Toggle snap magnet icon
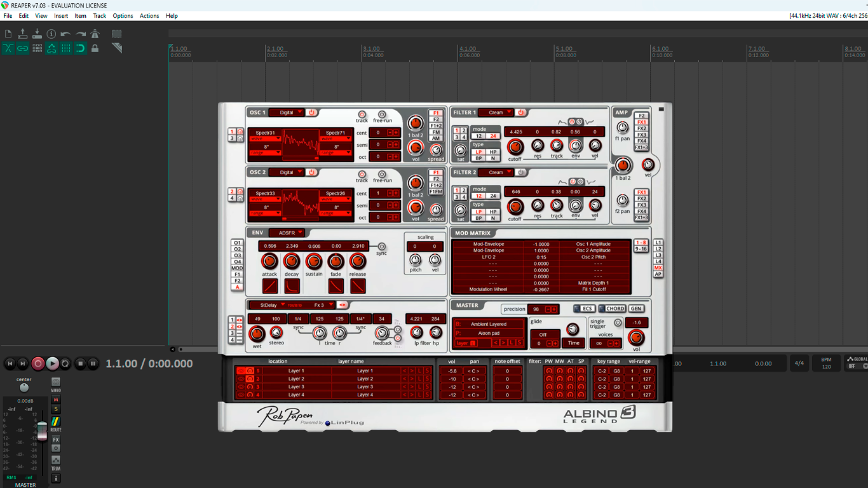The image size is (868, 488). click(81, 48)
